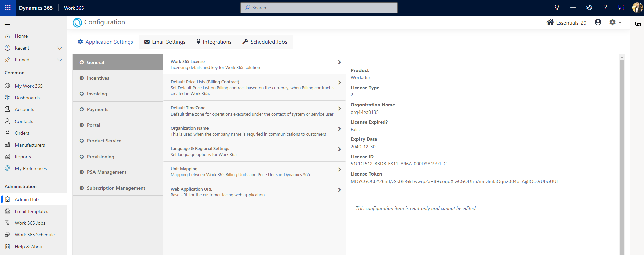Select the General category
The width and height of the screenshot is (644, 255).
tap(118, 62)
